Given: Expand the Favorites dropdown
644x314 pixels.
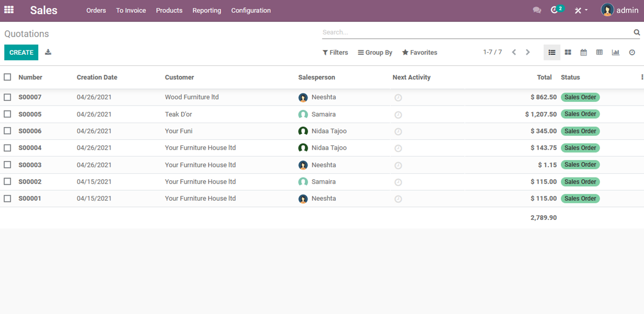Looking at the screenshot, I should point(420,52).
